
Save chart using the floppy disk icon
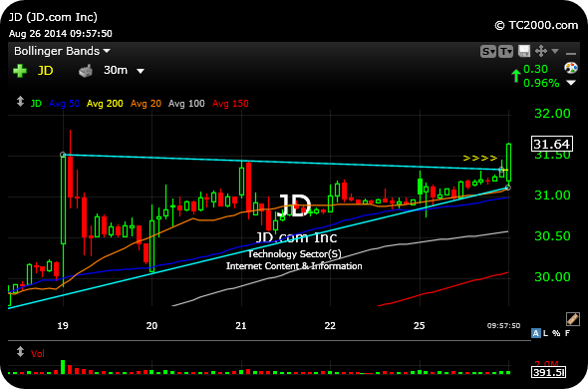[524, 51]
